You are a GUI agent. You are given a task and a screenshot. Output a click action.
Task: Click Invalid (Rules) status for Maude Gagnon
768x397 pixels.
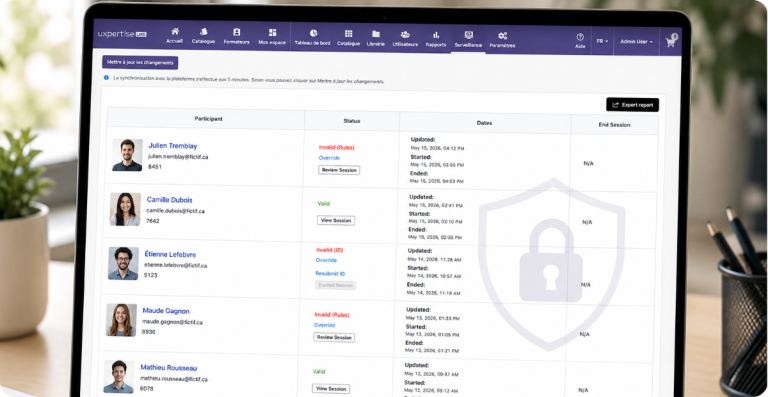pyautogui.click(x=332, y=315)
